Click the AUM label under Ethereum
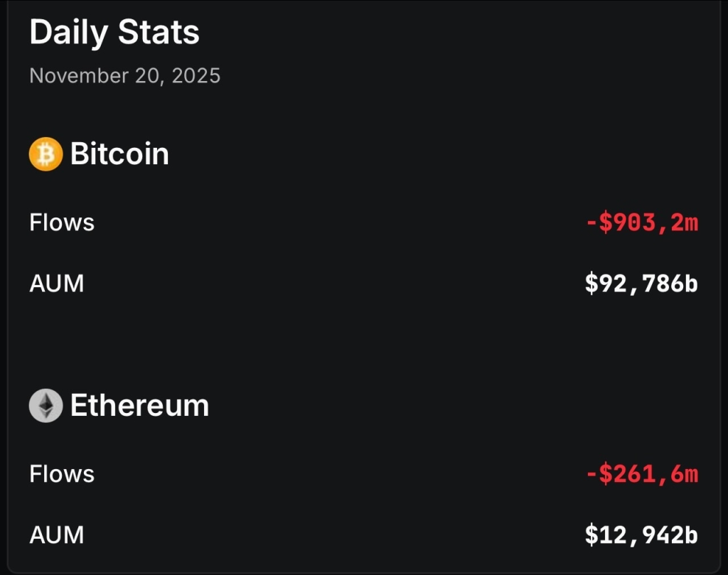728x575 pixels. coord(57,535)
